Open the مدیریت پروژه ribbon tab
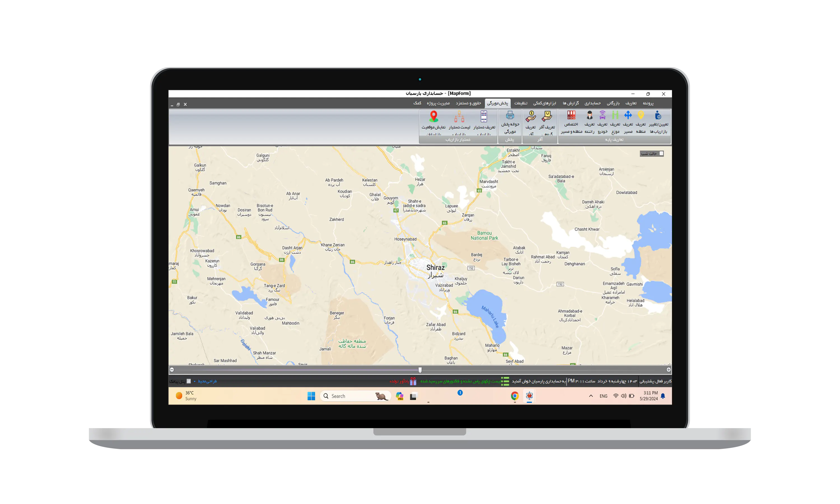The image size is (840, 504). tap(438, 103)
